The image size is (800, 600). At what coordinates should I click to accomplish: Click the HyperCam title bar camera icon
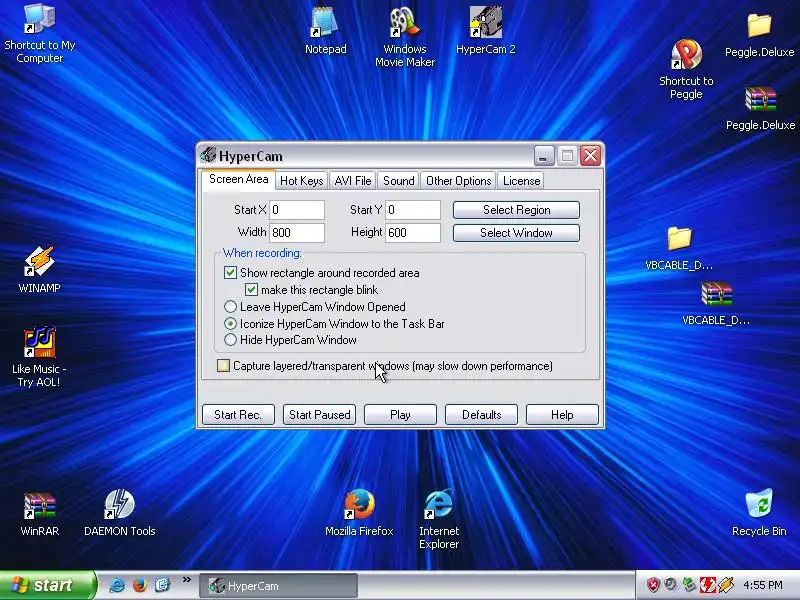[208, 155]
